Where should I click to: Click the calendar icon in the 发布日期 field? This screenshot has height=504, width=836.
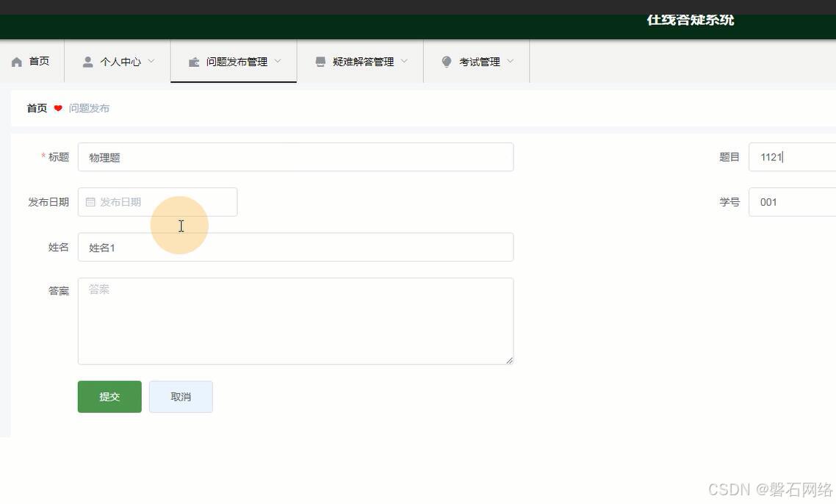(91, 201)
